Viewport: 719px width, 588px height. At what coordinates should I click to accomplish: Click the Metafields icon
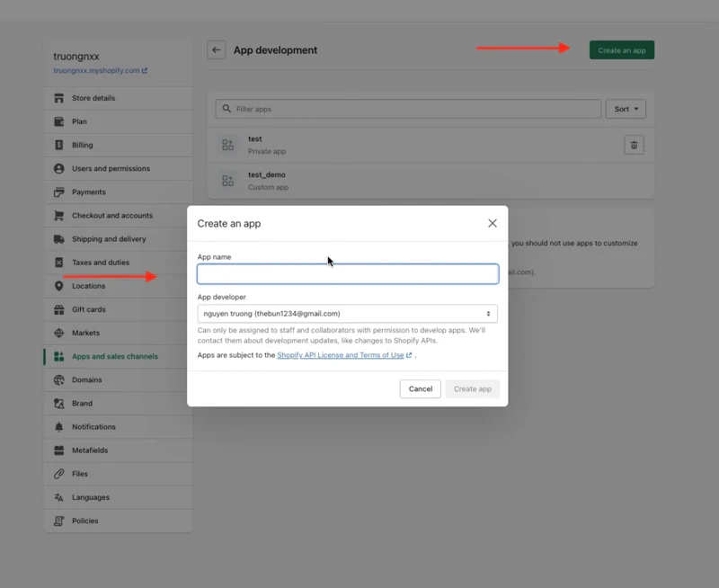coord(58,450)
